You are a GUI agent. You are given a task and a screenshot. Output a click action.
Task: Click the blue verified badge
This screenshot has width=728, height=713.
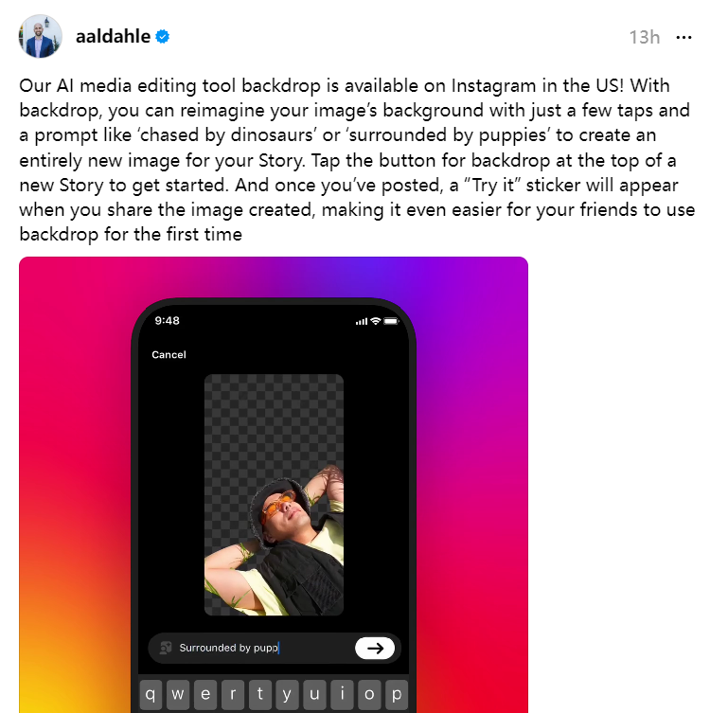pos(163,36)
